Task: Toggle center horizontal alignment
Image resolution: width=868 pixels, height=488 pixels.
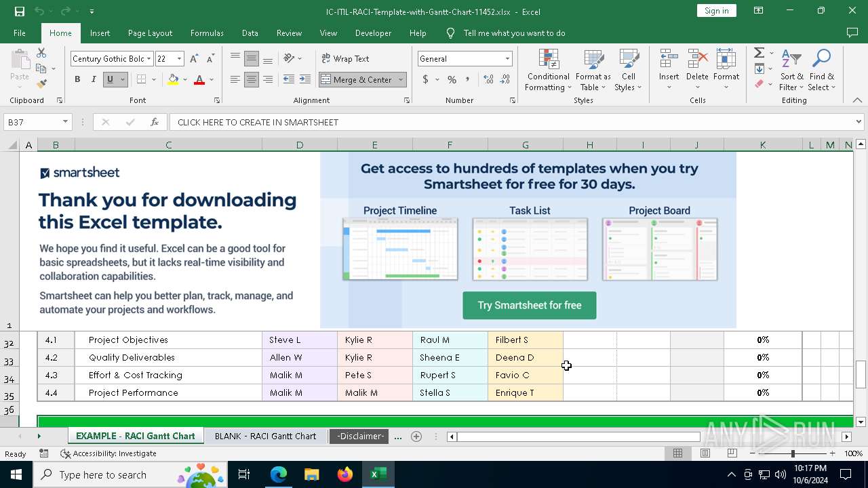Action: point(251,79)
